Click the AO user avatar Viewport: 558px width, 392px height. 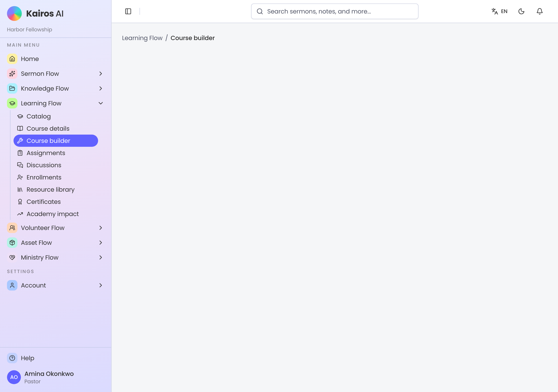pyautogui.click(x=14, y=377)
